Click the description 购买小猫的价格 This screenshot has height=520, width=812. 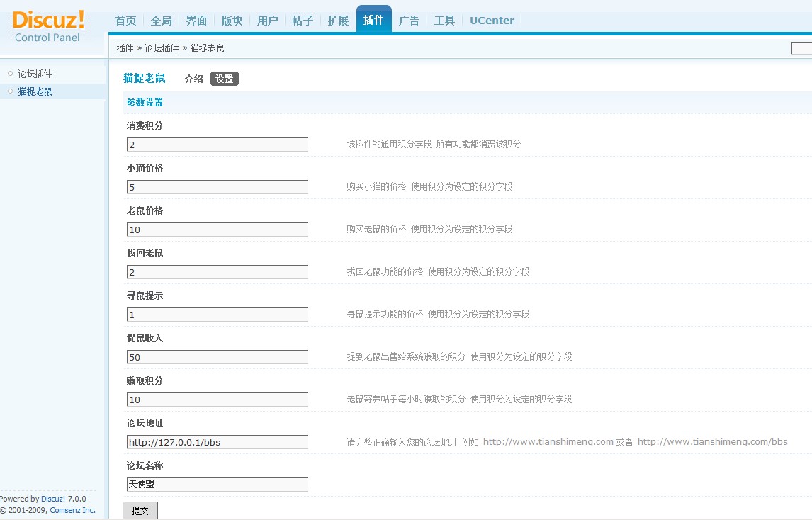coord(376,186)
